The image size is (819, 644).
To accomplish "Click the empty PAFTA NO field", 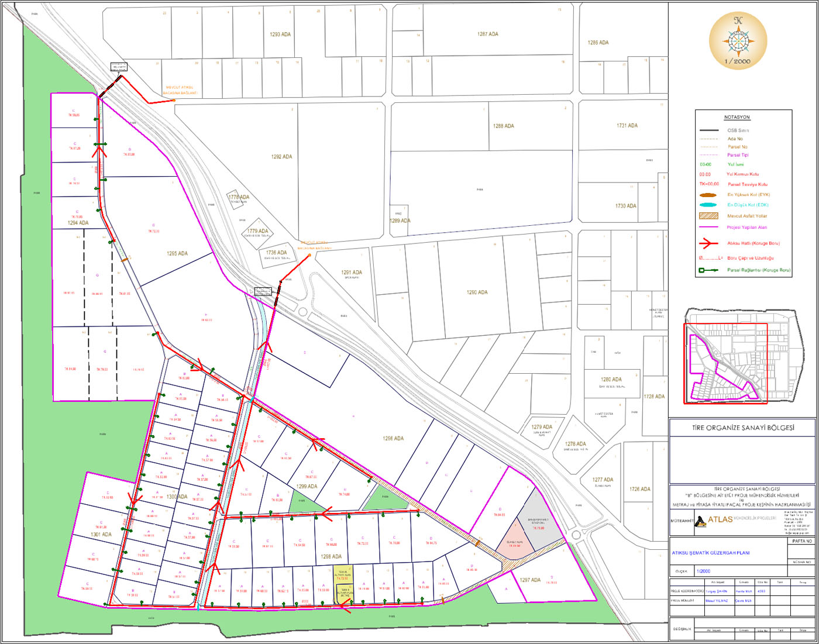I will pyautogui.click(x=801, y=553).
